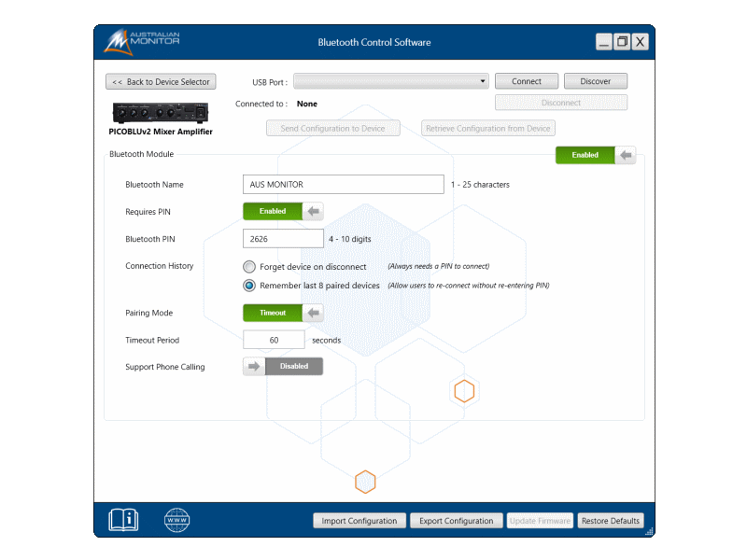Focus the Bluetooth PIN input field

point(283,239)
